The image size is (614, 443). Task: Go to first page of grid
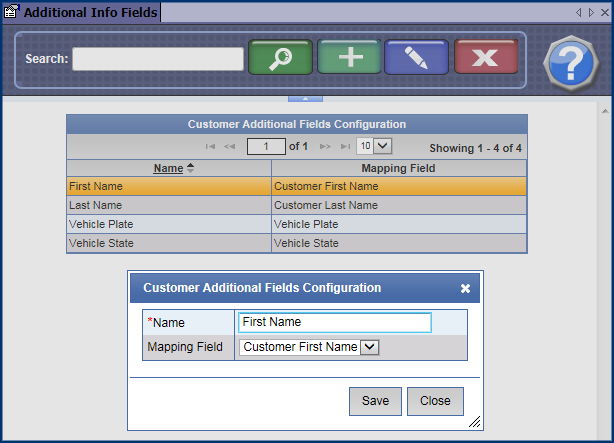pyautogui.click(x=210, y=147)
